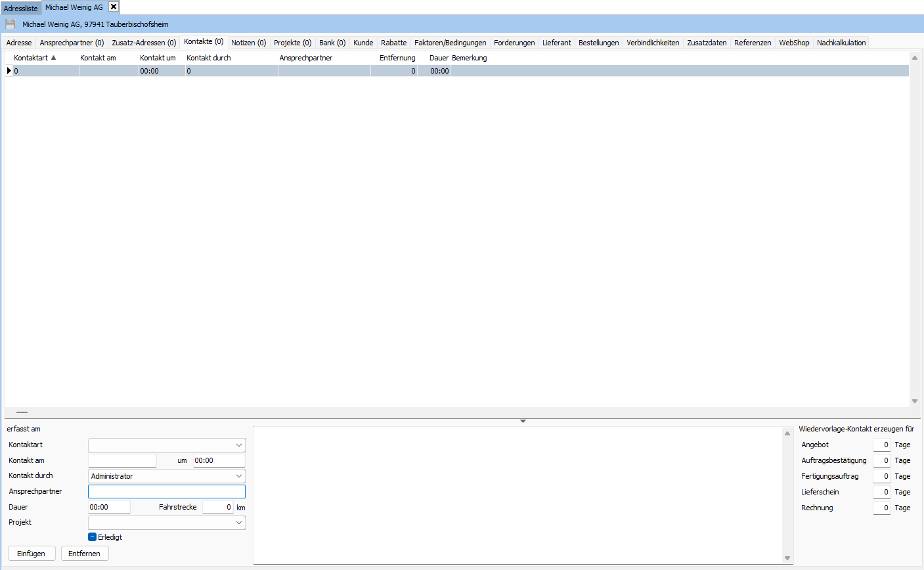Open the Kontaktart dropdown
This screenshot has height=570, width=924.
click(x=239, y=445)
